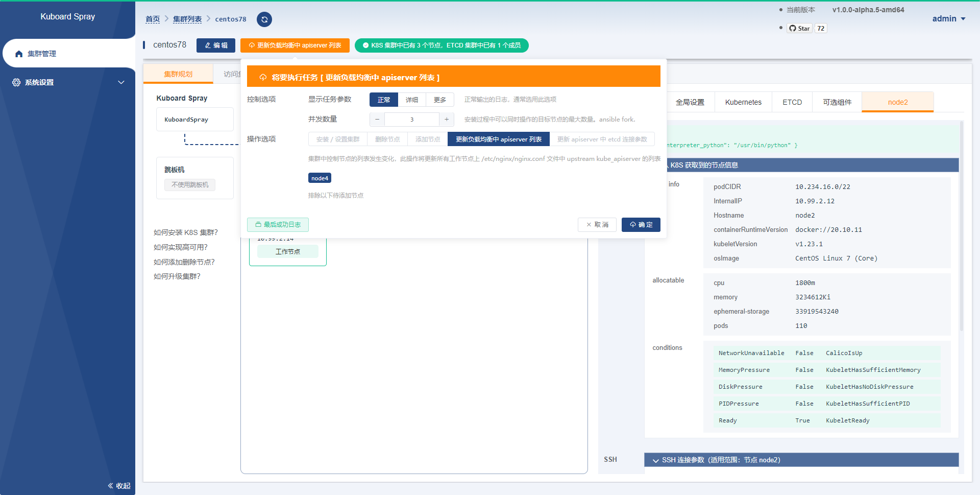This screenshot has width=980, height=495.
Task: Collapse the SSH 连接参数 section chevron
Action: tap(655, 460)
